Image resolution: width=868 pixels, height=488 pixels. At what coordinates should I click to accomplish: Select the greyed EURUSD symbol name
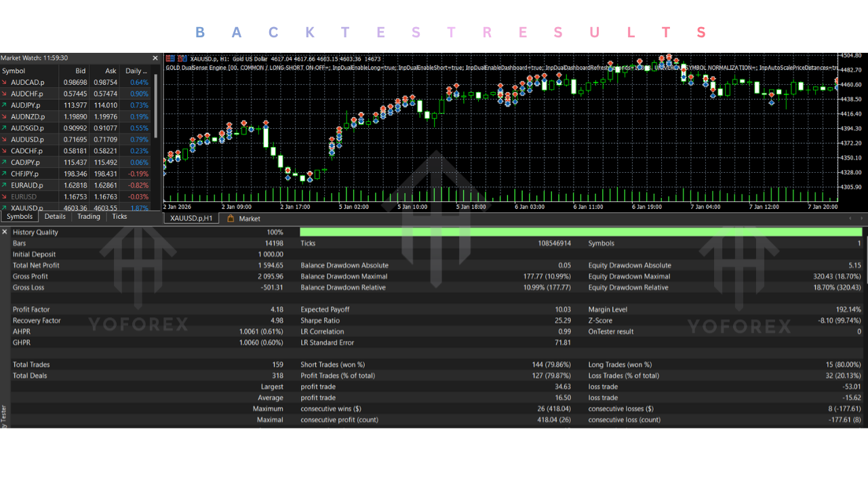point(24,197)
